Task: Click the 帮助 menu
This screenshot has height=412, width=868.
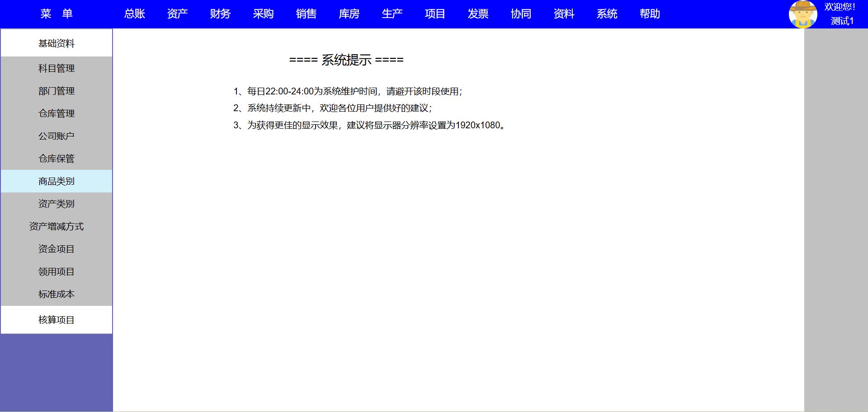Action: coord(650,14)
